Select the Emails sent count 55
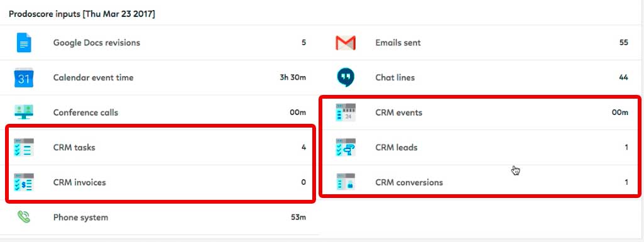Screen dimensions: 644x242 click(x=623, y=43)
